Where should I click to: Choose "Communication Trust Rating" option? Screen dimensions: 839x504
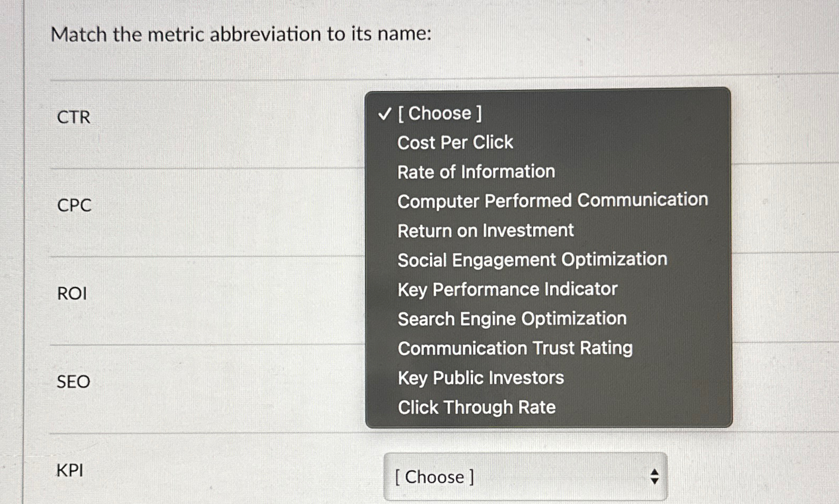(515, 348)
